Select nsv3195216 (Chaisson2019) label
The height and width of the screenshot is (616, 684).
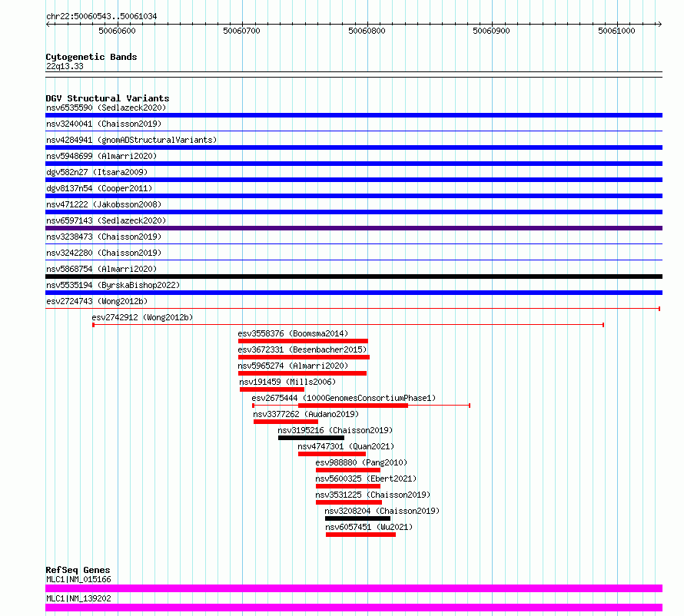pos(335,430)
